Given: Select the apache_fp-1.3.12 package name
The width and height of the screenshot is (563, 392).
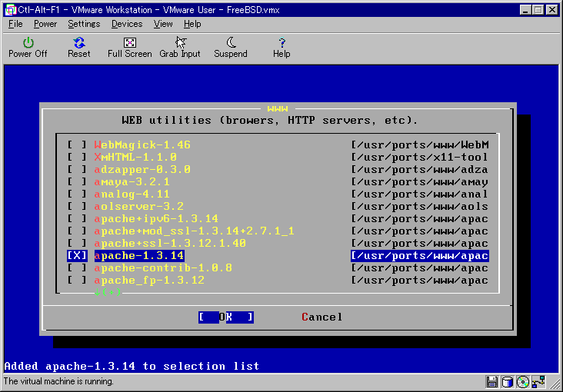Looking at the screenshot, I should (x=149, y=280).
